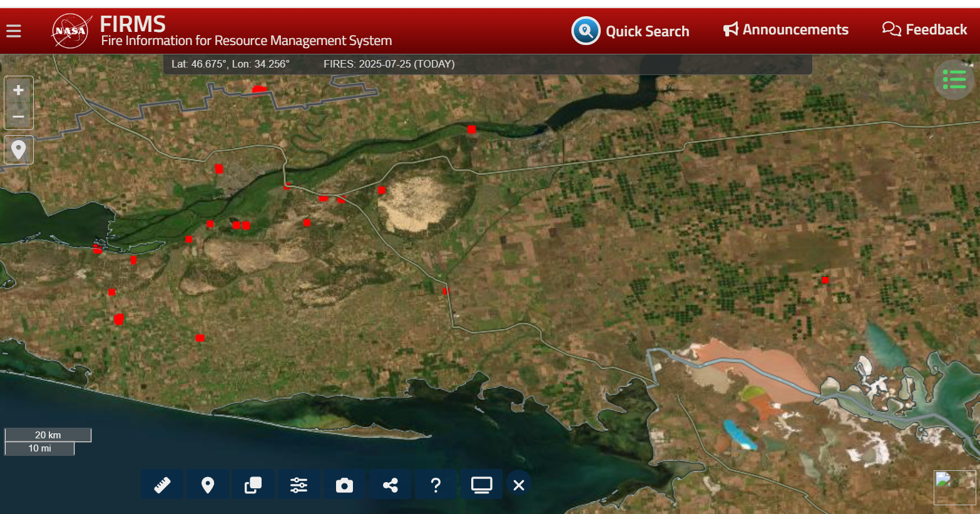Screen dimensions: 980x514
Task: Expand the green layers list panel
Action: pyautogui.click(x=954, y=79)
